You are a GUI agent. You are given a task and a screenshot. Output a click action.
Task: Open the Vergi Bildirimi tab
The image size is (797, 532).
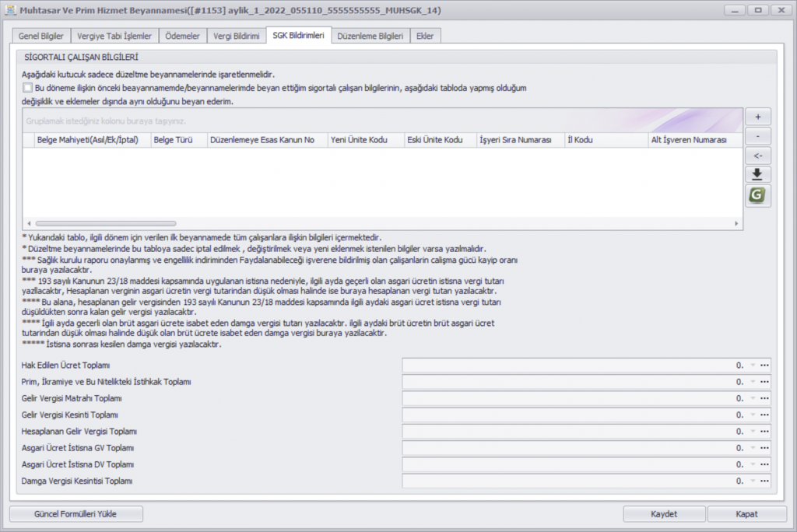coord(235,36)
